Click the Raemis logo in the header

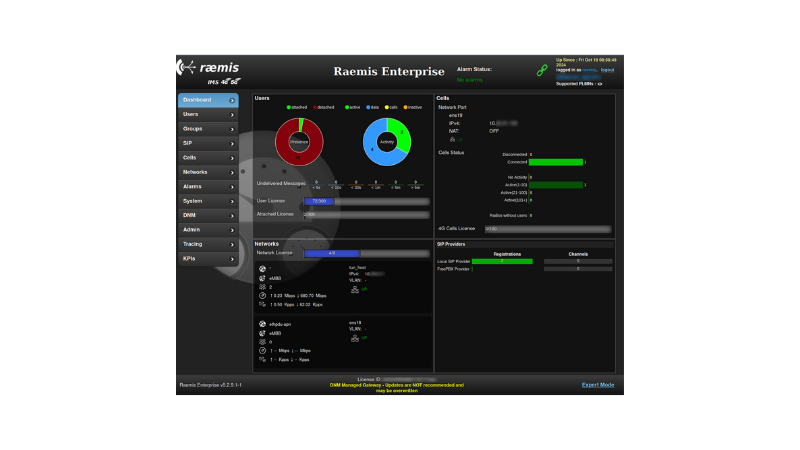pos(208,72)
